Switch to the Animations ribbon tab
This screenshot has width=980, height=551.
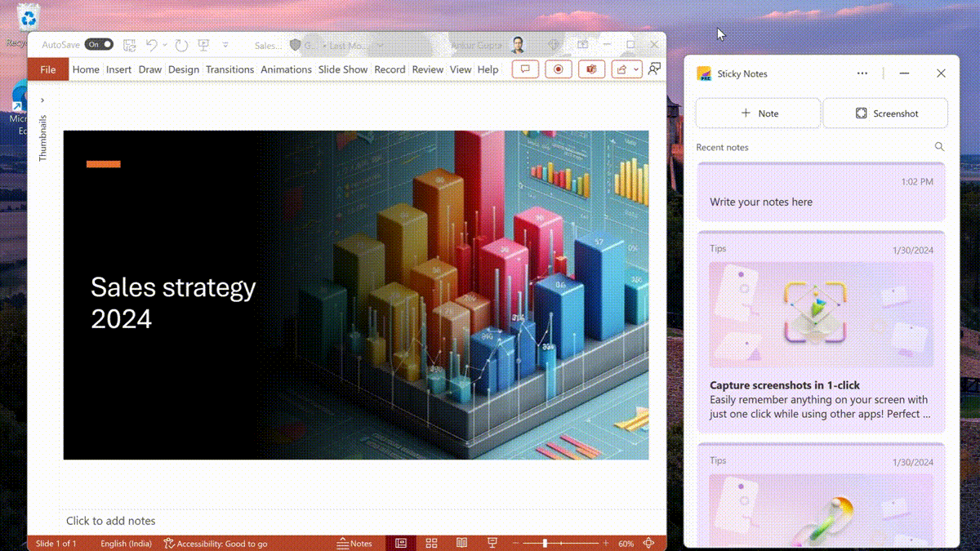[286, 69]
